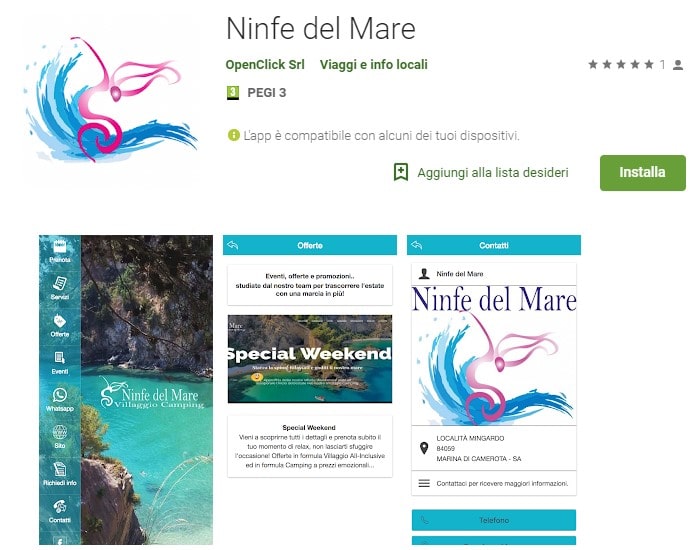Open the OpenClick Srl developer link
The width and height of the screenshot is (700, 550).
point(265,65)
